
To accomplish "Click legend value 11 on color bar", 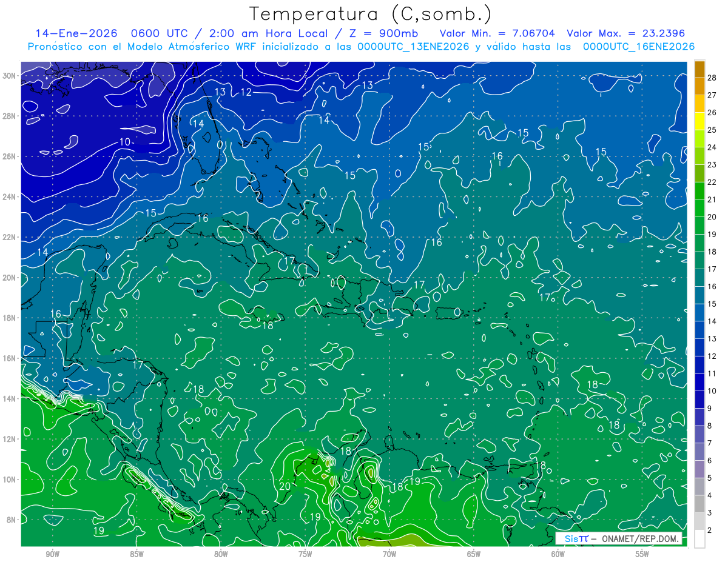I will pos(712,373).
